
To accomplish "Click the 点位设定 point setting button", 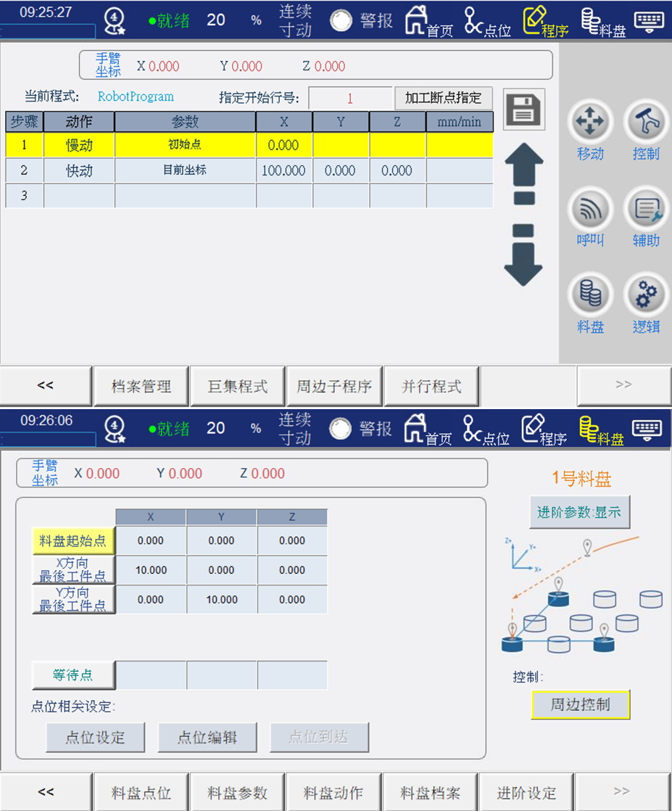I will coord(96,738).
